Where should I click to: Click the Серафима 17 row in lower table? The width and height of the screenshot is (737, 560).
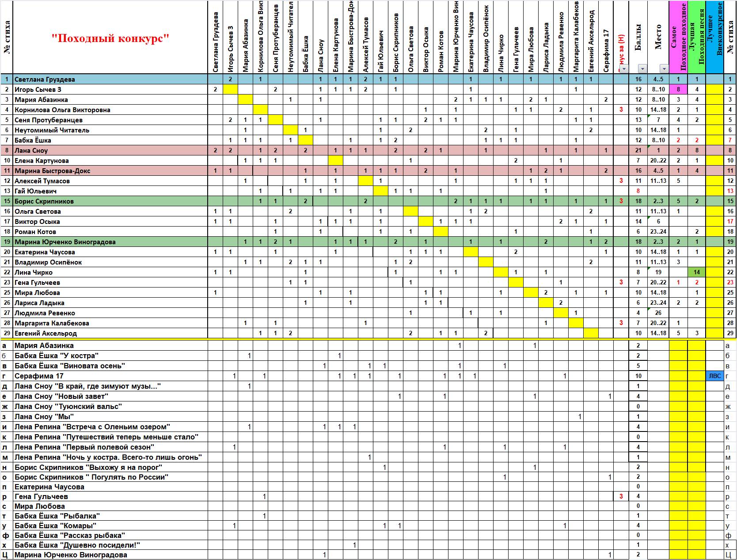coord(39,376)
